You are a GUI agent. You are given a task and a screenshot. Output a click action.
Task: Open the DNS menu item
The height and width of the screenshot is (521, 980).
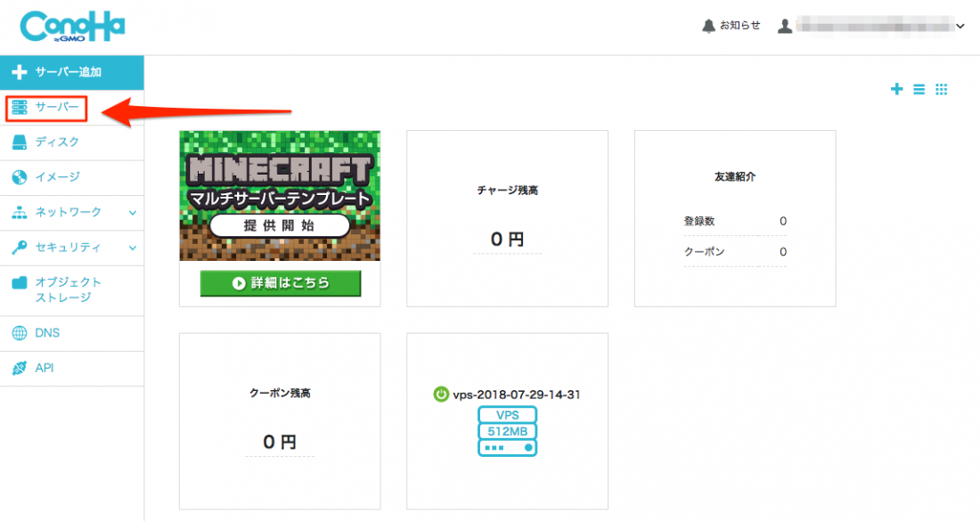[x=72, y=333]
